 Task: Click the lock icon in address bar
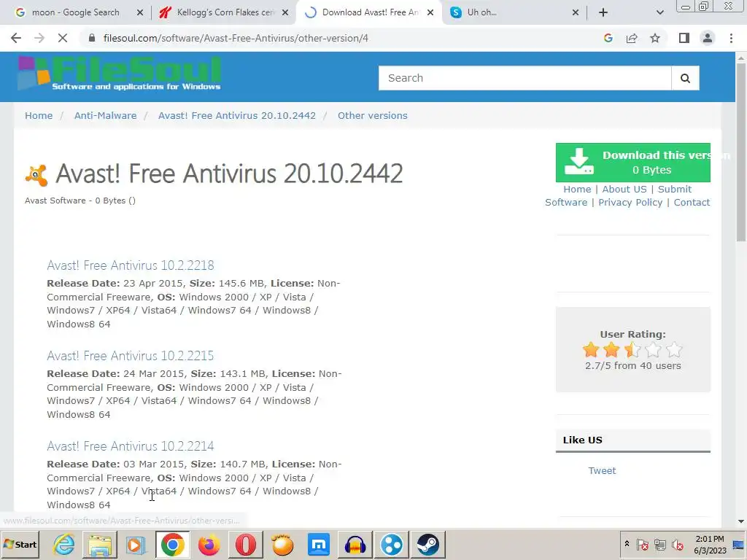click(x=92, y=38)
